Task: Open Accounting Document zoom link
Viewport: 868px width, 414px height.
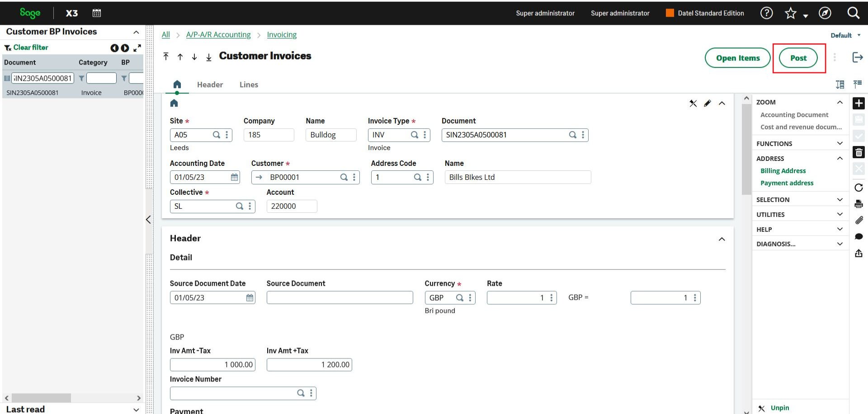Action: (x=794, y=115)
